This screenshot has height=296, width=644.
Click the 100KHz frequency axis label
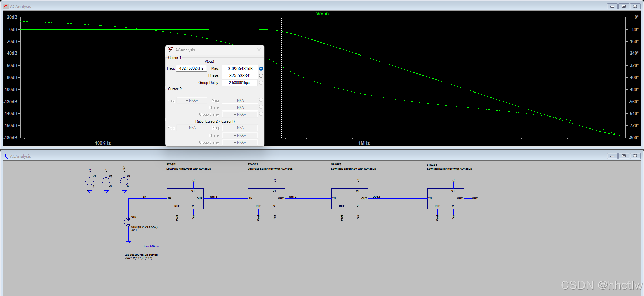tap(103, 143)
